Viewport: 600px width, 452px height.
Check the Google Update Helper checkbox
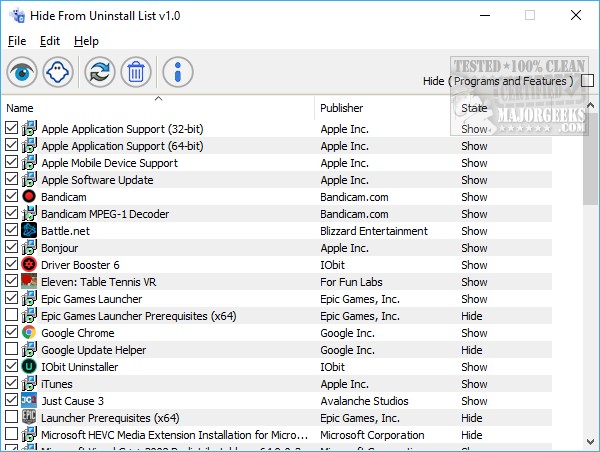11,349
